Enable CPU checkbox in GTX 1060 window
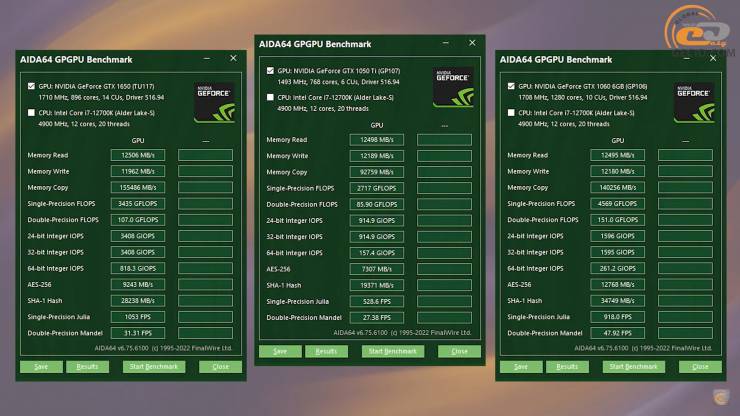The width and height of the screenshot is (740, 416). 511,112
